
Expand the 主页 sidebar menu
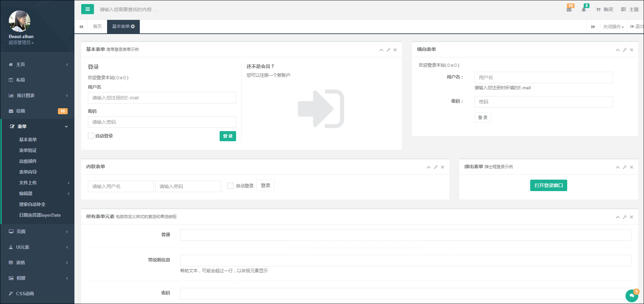pos(37,64)
